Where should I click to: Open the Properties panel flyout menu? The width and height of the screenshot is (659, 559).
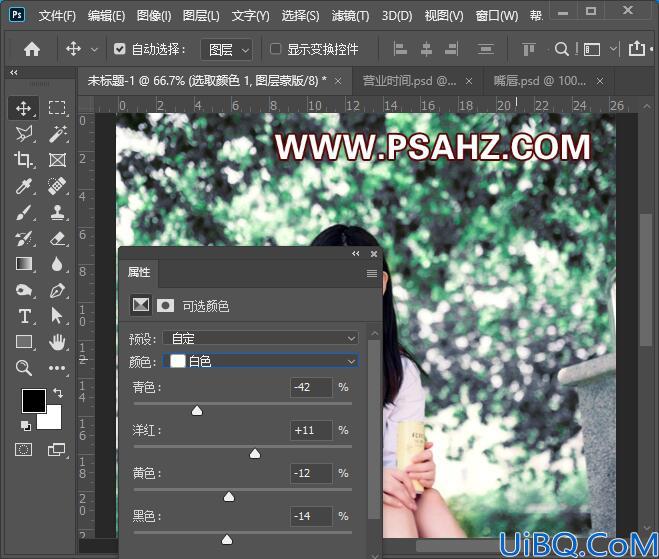click(x=372, y=274)
